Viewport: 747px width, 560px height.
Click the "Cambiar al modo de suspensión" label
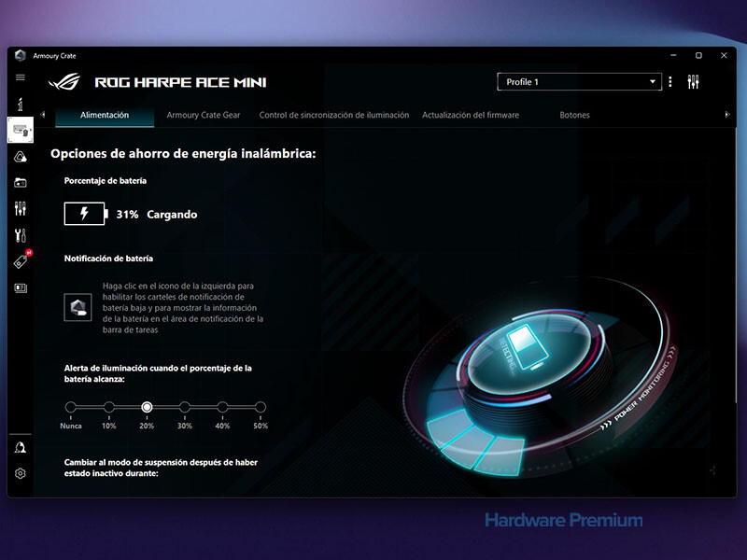click(x=161, y=468)
